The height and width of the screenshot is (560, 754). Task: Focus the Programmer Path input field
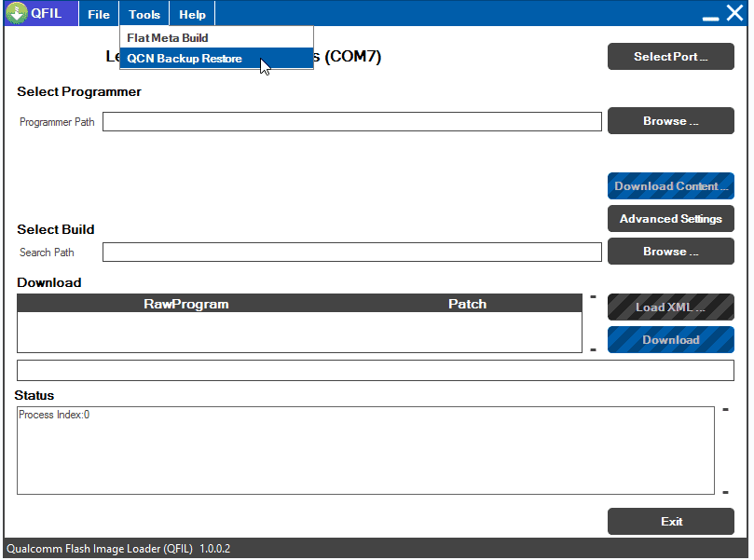(352, 122)
